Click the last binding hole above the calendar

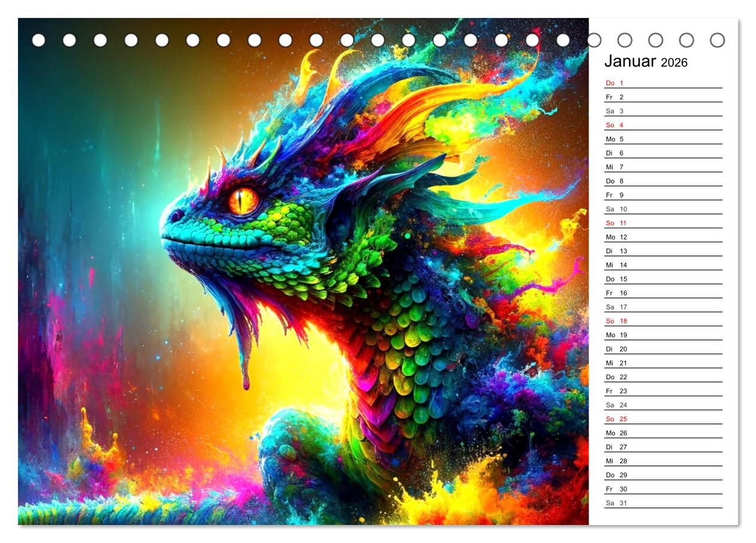pyautogui.click(x=717, y=40)
